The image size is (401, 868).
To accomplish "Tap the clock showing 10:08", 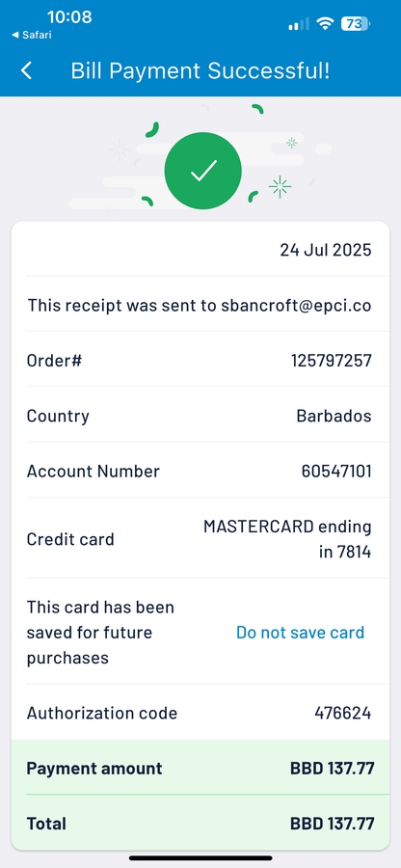I will [x=69, y=16].
